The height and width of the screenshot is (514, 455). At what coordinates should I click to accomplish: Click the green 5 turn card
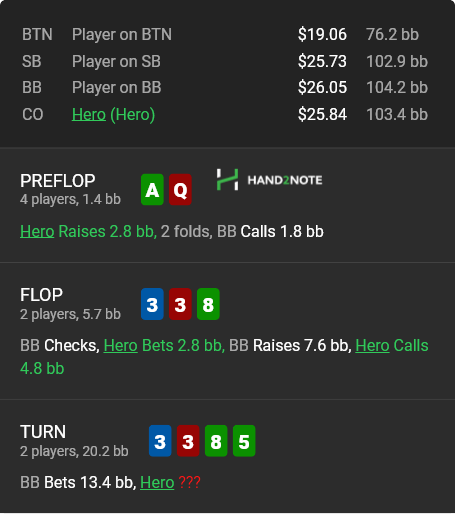point(244,441)
